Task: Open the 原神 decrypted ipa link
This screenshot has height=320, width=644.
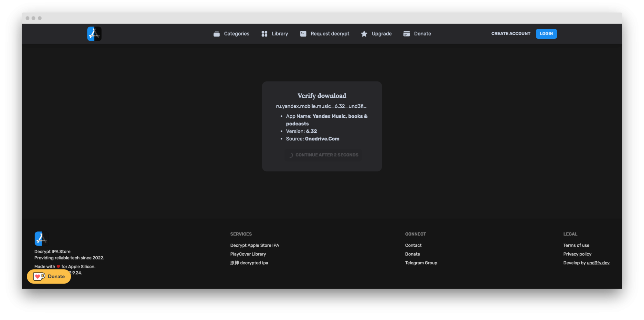Action: [249, 263]
